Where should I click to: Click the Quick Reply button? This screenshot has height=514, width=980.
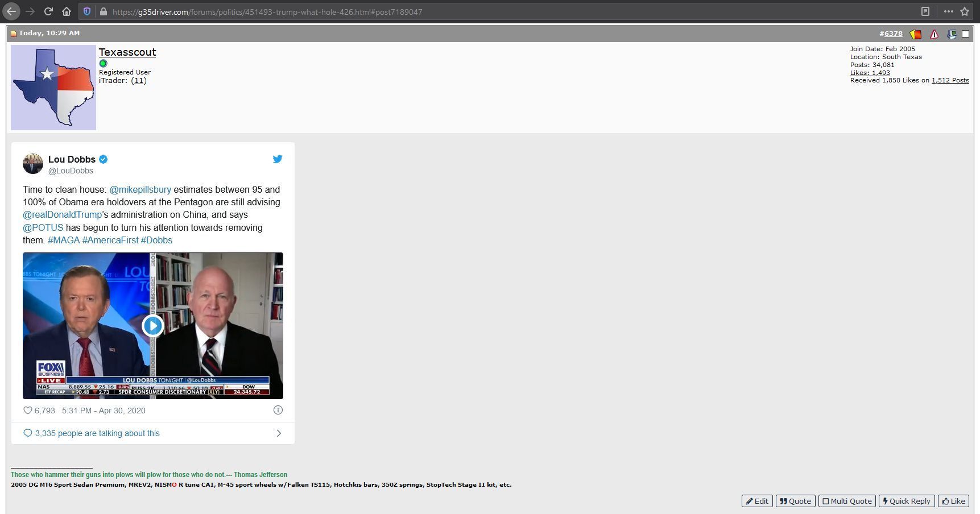(x=906, y=501)
